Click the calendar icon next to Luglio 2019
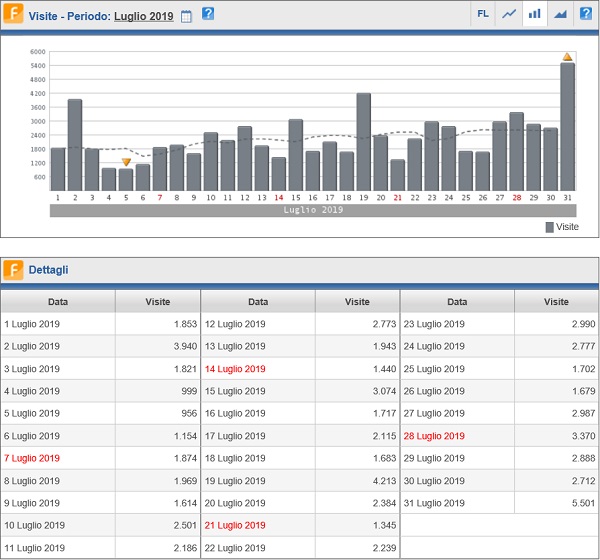600x560 pixels. point(186,15)
